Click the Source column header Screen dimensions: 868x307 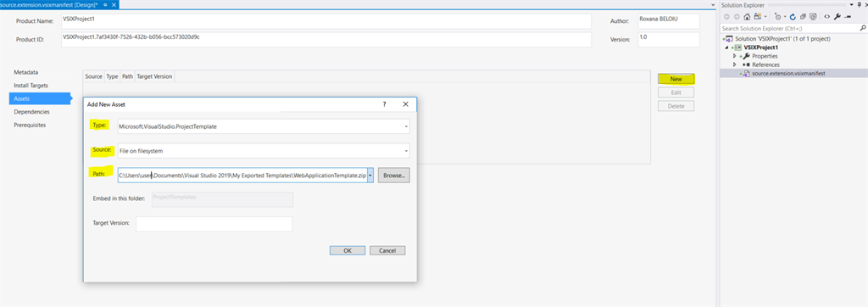click(93, 76)
